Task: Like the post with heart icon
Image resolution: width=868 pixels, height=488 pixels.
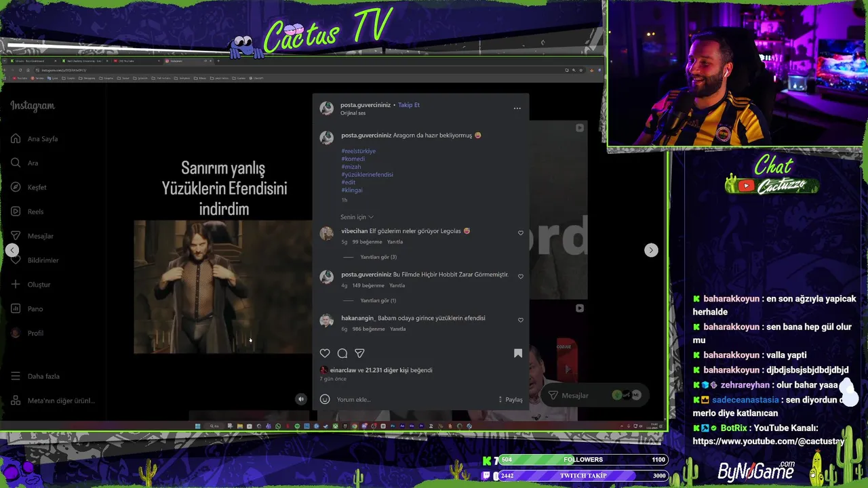Action: (x=325, y=353)
